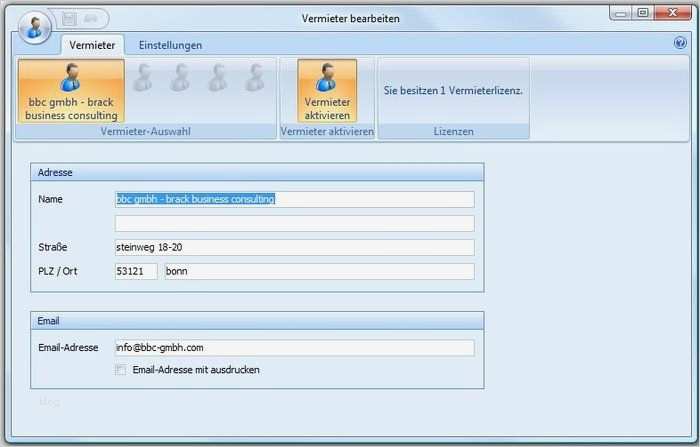Viewport: 700px width, 447px height.
Task: Click the Straße field with steinweg 18-20
Action: (295, 247)
